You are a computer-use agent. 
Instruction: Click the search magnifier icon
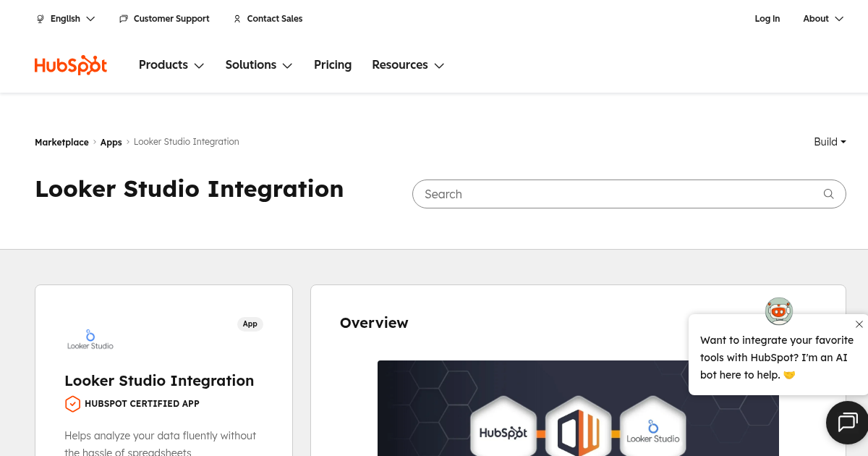[829, 194]
